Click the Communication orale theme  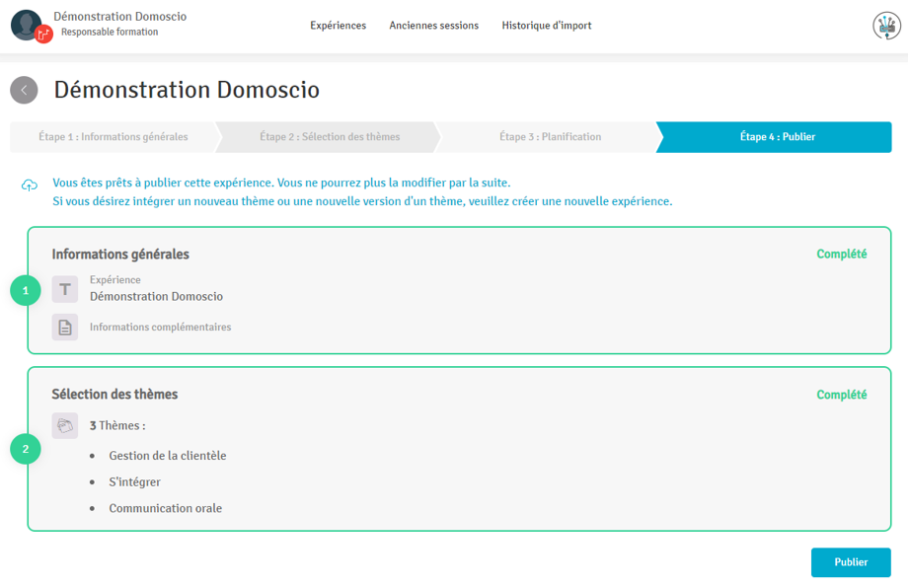166,508
